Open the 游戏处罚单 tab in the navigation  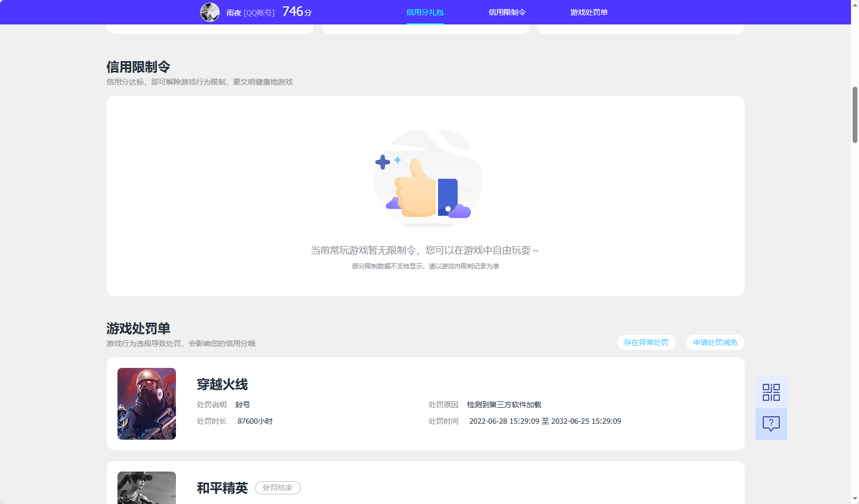[x=591, y=12]
